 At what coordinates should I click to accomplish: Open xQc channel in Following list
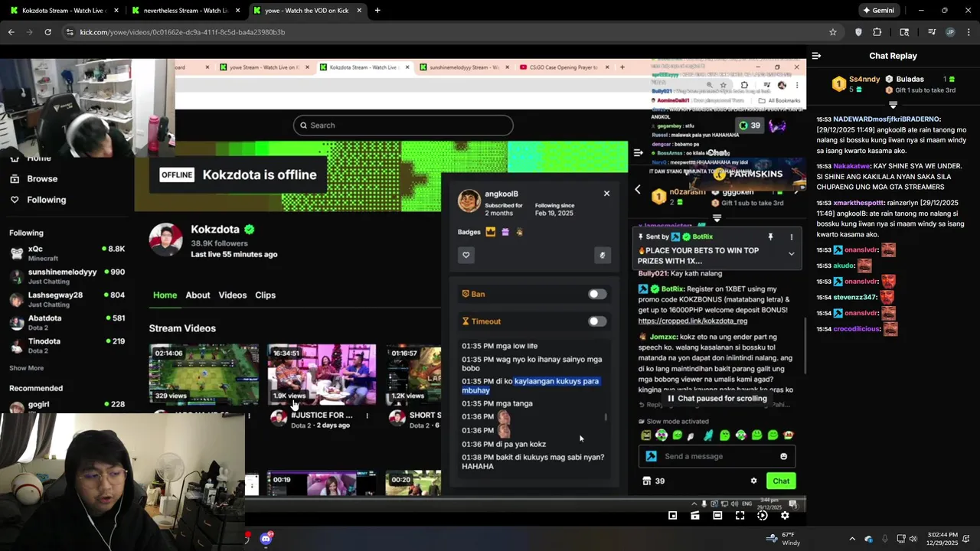pos(67,253)
